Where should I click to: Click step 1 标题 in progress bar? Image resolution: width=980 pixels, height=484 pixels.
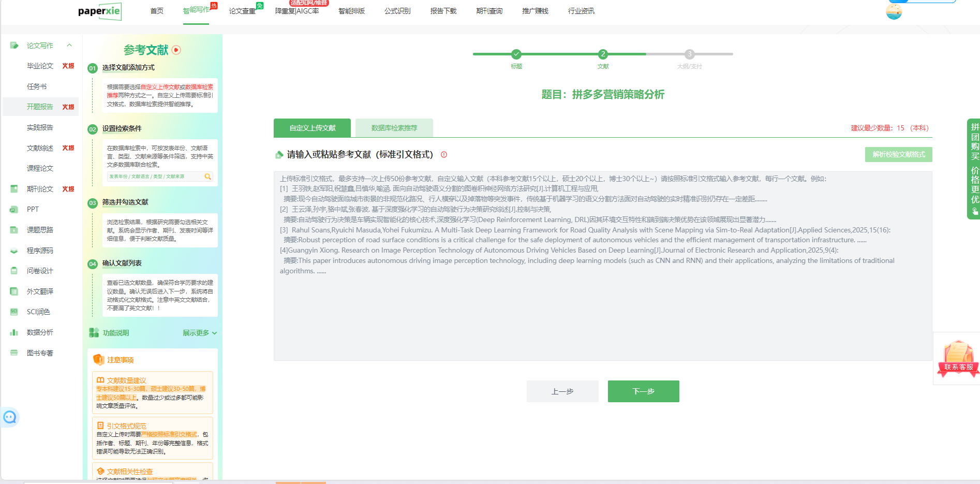pos(516,54)
